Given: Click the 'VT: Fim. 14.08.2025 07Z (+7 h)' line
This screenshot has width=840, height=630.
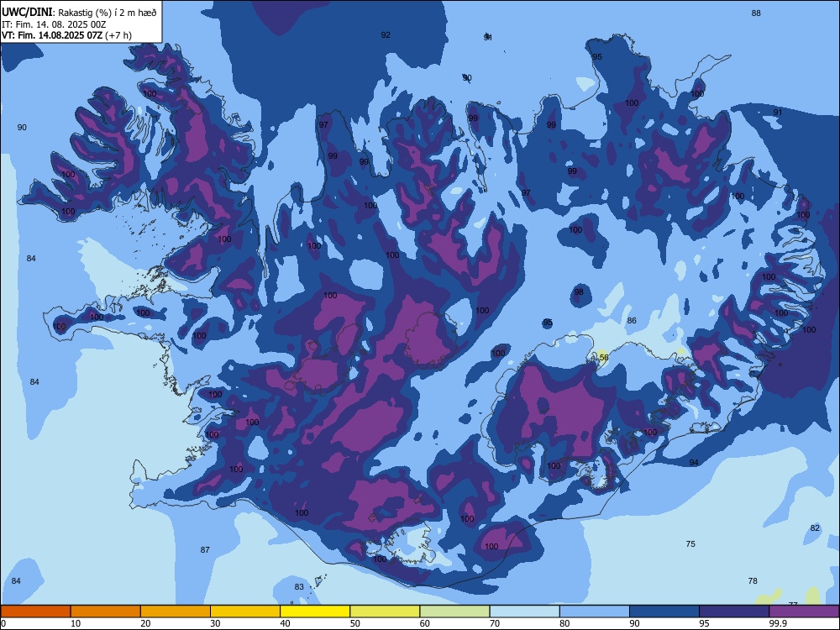Looking at the screenshot, I should 66,35.
